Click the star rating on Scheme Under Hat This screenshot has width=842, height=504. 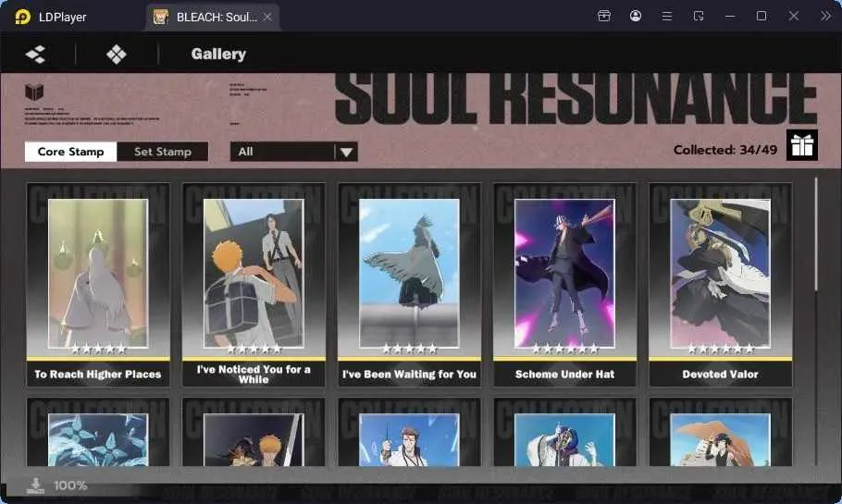(565, 350)
